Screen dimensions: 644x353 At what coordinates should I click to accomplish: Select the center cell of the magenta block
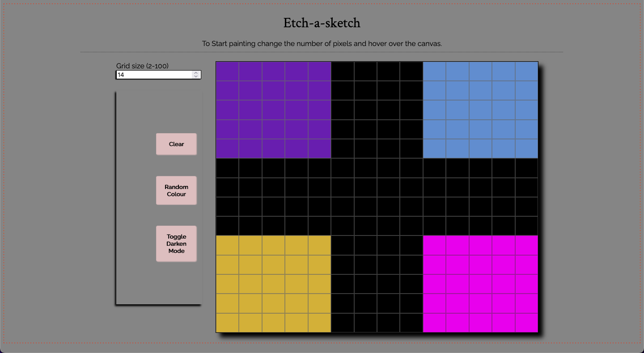point(480,284)
